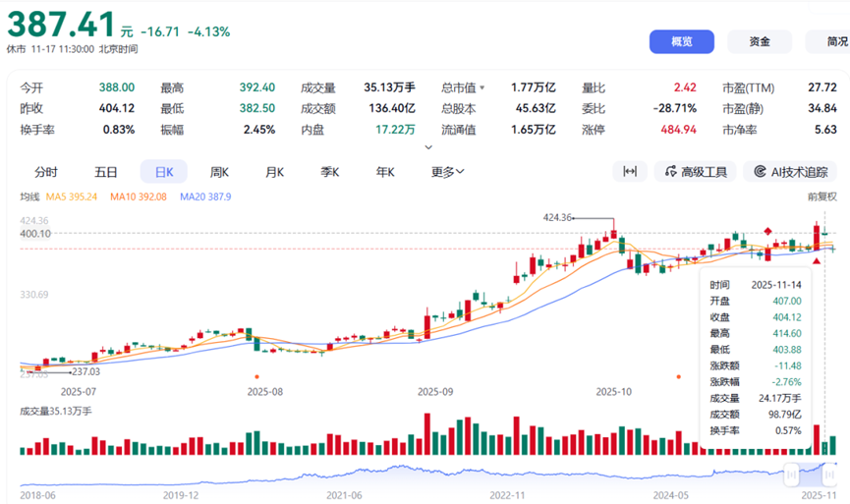Change the 前复权 adjustment setting

pos(822,196)
